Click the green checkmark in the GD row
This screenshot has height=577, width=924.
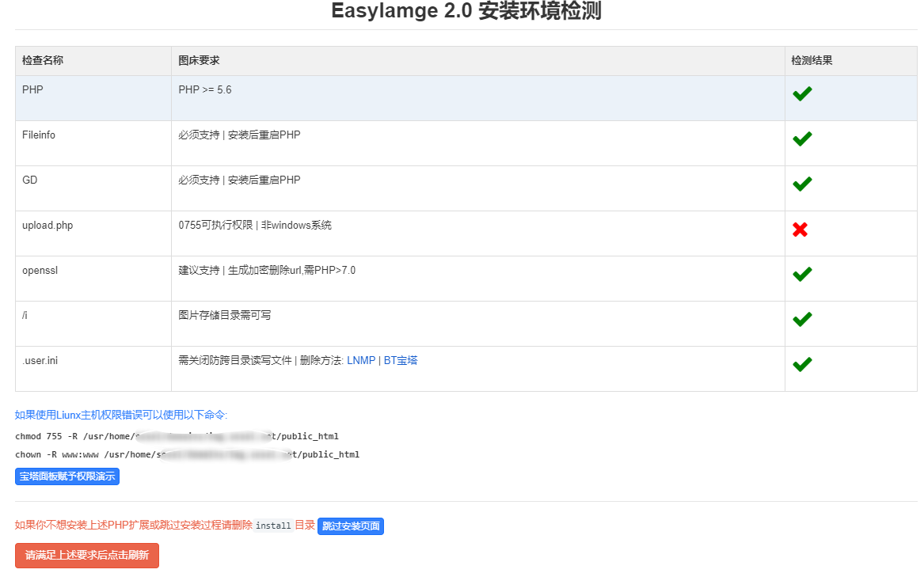click(802, 184)
